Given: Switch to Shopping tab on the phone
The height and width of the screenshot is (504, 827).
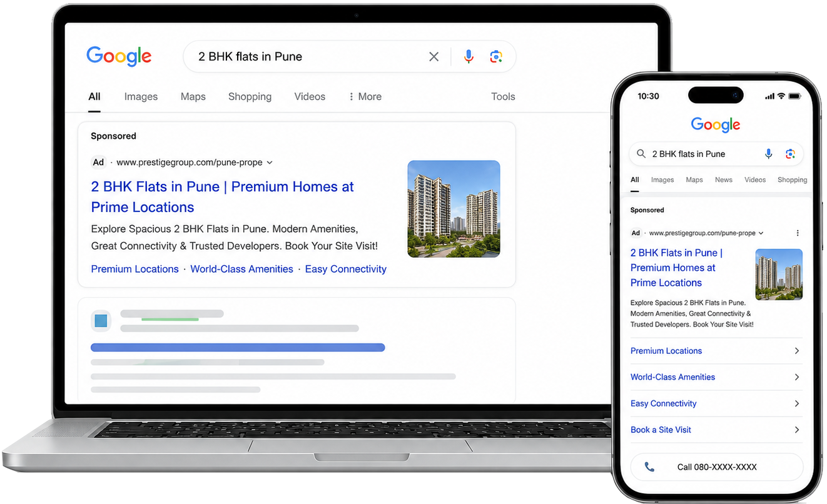Looking at the screenshot, I should pos(793,180).
